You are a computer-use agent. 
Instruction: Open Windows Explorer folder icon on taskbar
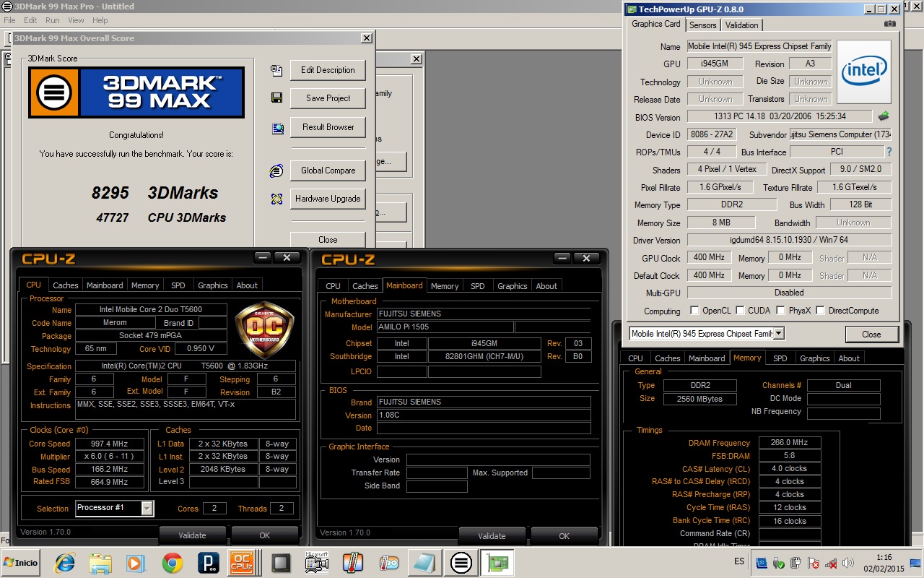pyautogui.click(x=100, y=562)
